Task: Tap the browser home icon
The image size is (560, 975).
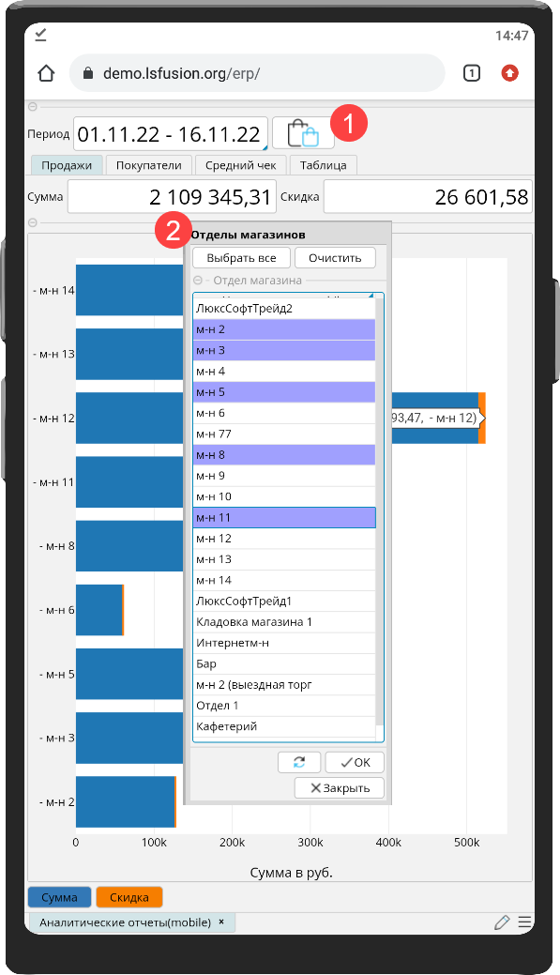Action: (46, 73)
